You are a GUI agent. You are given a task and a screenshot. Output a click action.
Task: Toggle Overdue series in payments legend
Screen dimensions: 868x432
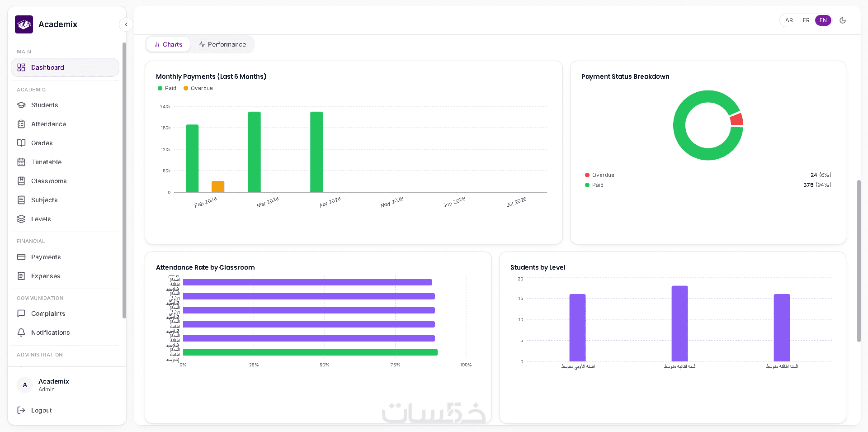point(198,88)
